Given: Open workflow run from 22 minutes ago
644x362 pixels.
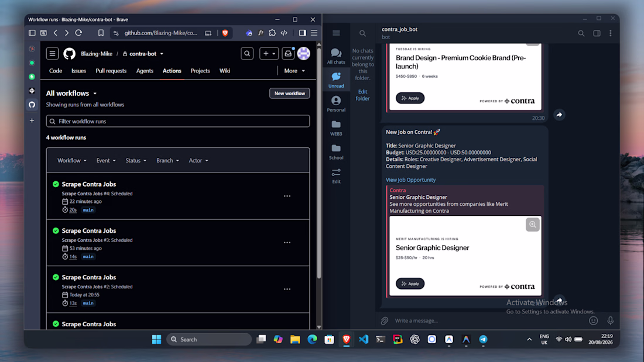Looking at the screenshot, I should (89, 184).
